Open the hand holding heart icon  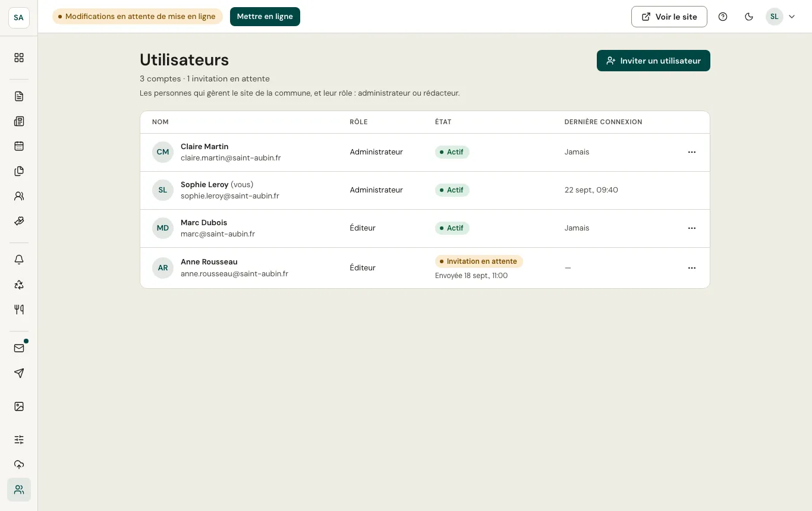pos(19,221)
